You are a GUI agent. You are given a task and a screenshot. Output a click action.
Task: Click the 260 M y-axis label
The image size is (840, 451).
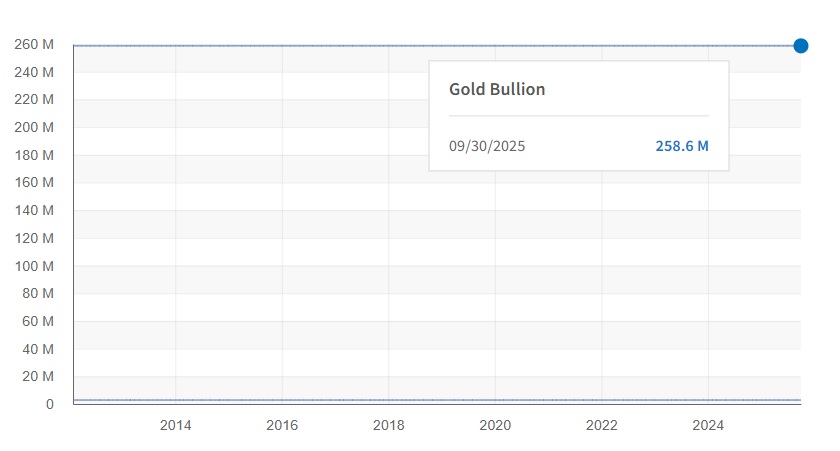click(34, 45)
